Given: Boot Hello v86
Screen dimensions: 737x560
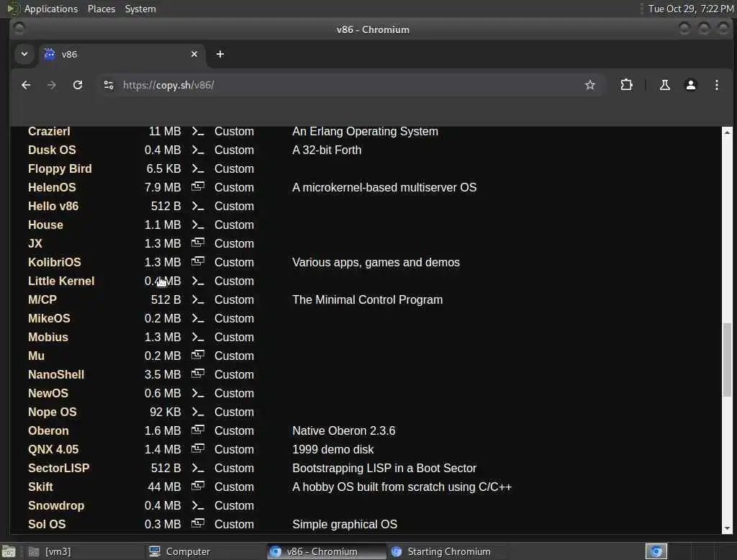Looking at the screenshot, I should tap(53, 206).
